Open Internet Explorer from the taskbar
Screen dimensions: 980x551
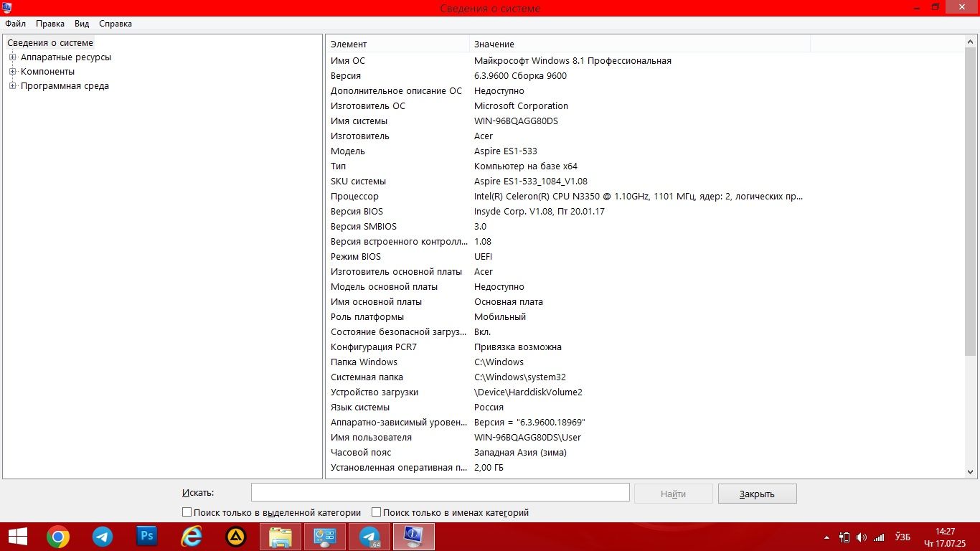click(x=192, y=536)
